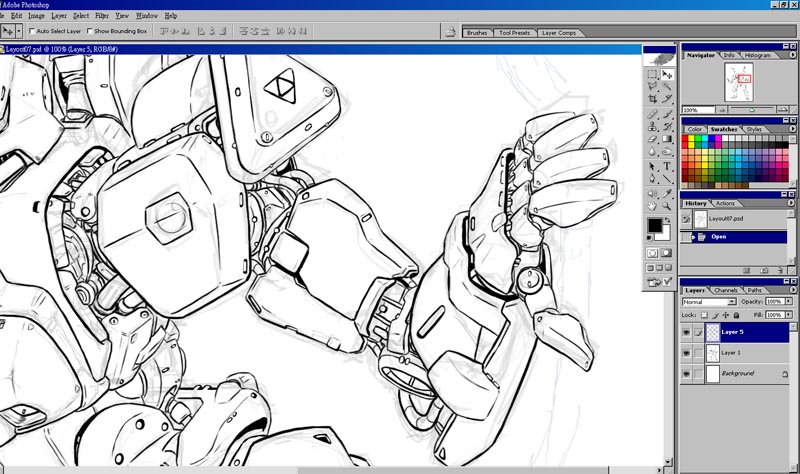Open the Fill slider arrow
The height and width of the screenshot is (474, 800).
click(789, 315)
